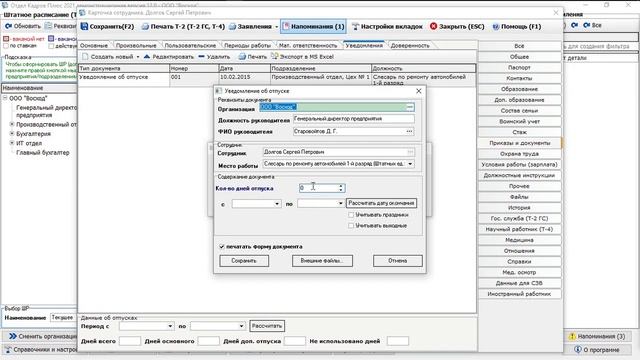Open the Иностранный работник side section
640x360 pixels.
520,294
